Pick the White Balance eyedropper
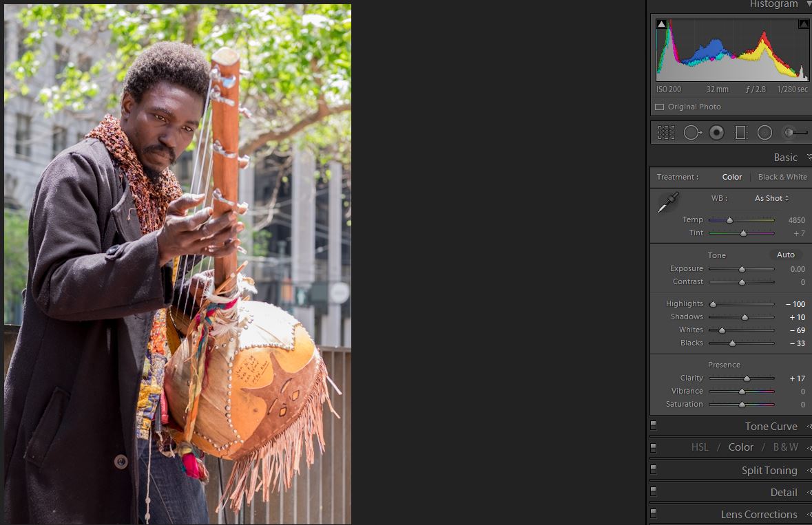The image size is (812, 525). point(667,203)
